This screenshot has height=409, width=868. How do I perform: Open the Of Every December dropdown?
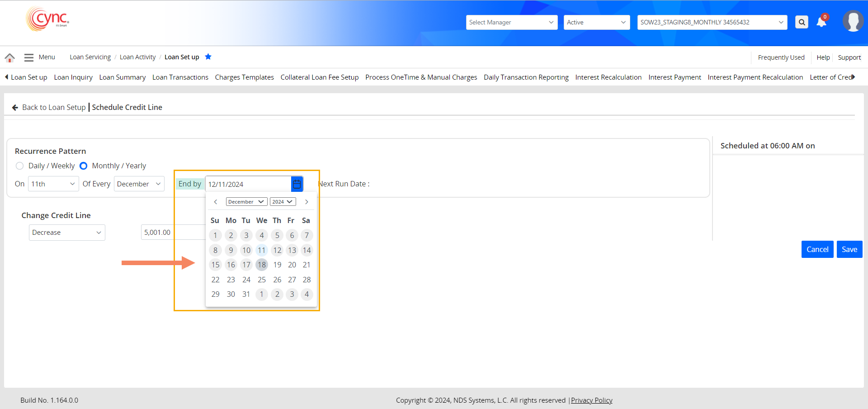click(139, 184)
